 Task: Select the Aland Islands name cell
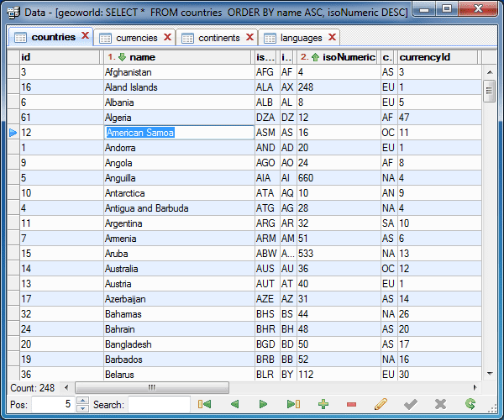[x=179, y=87]
